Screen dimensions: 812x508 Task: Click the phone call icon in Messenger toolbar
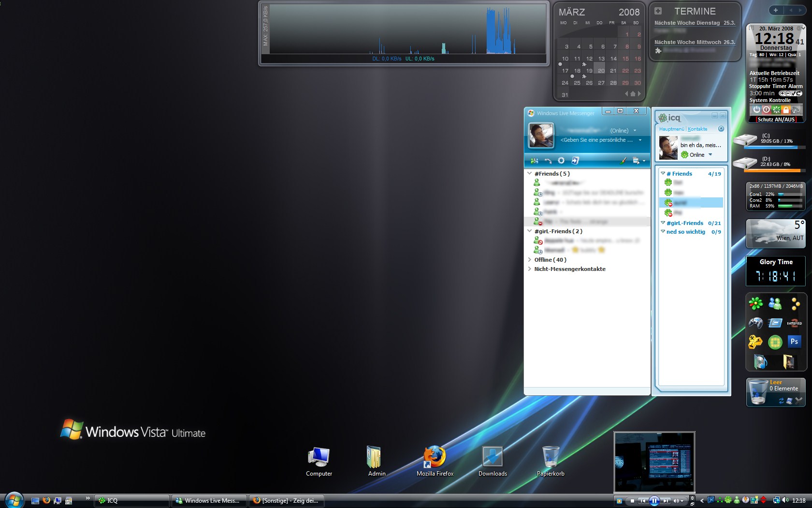(548, 161)
